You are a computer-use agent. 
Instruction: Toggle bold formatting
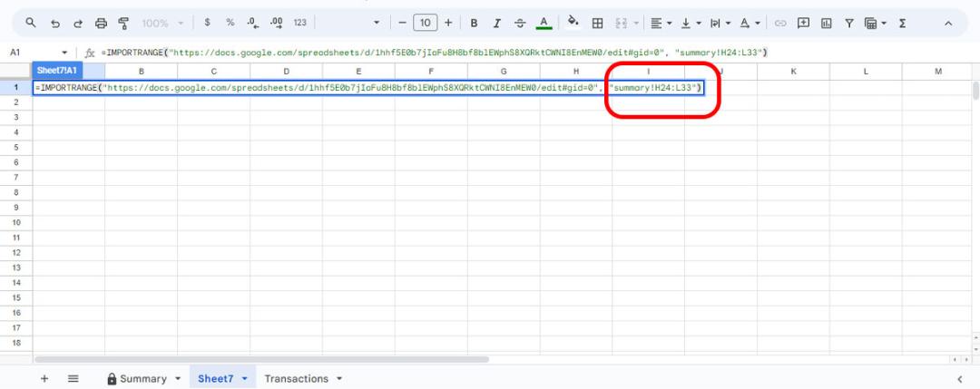474,23
